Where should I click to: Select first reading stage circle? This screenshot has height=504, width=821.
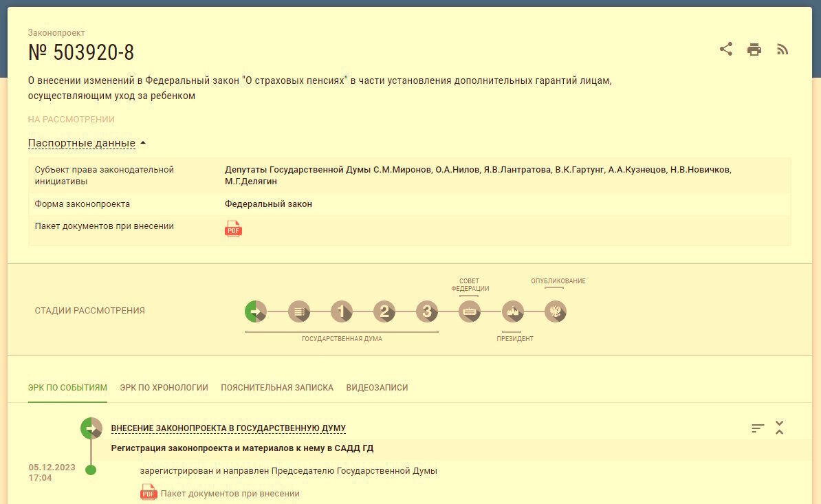[x=342, y=311]
